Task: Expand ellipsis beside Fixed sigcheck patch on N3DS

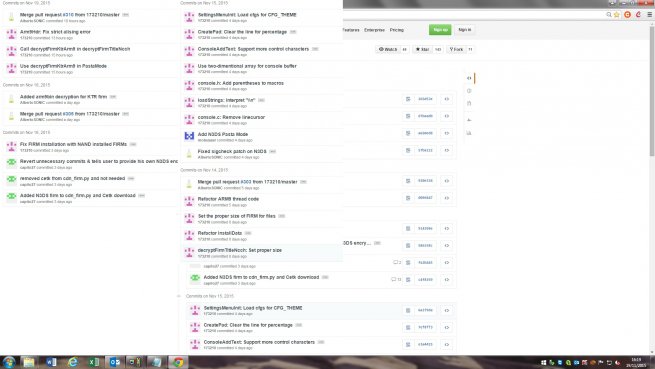Action: [x=272, y=151]
